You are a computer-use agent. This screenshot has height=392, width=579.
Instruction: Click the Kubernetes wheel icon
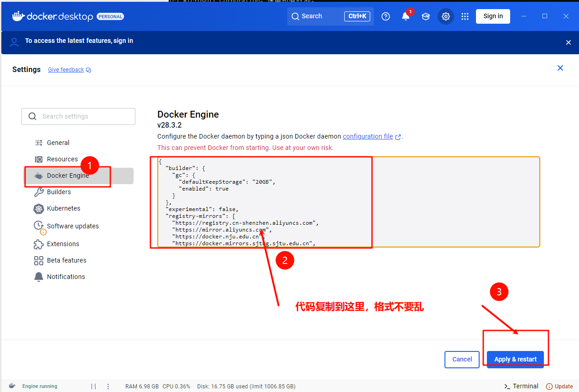(x=39, y=209)
